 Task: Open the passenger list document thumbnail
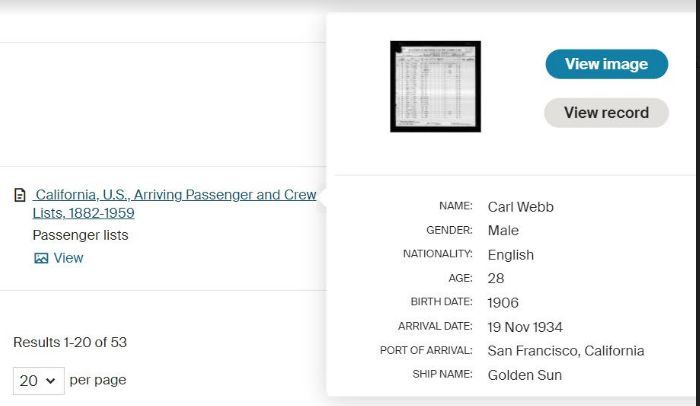[x=435, y=87]
